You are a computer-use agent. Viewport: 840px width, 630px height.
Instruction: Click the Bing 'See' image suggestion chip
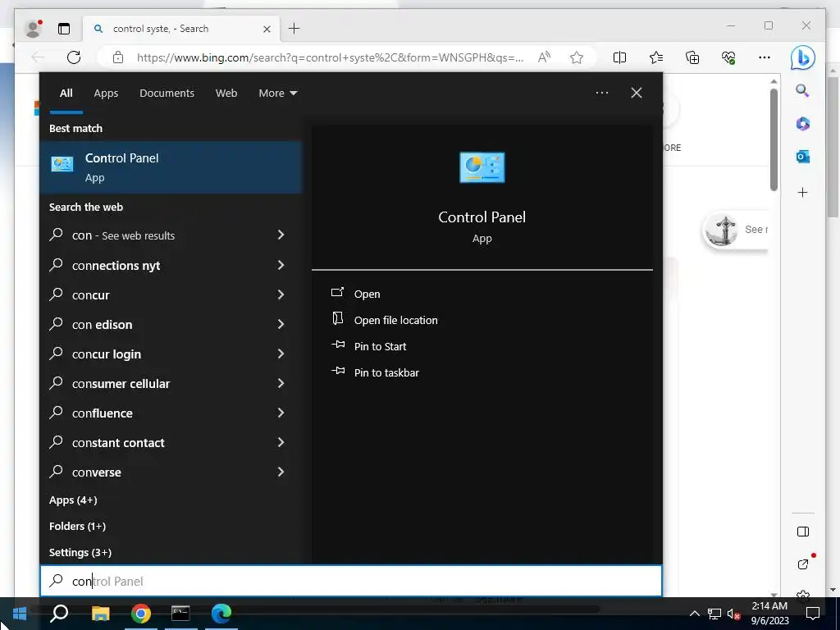pyautogui.click(x=736, y=230)
